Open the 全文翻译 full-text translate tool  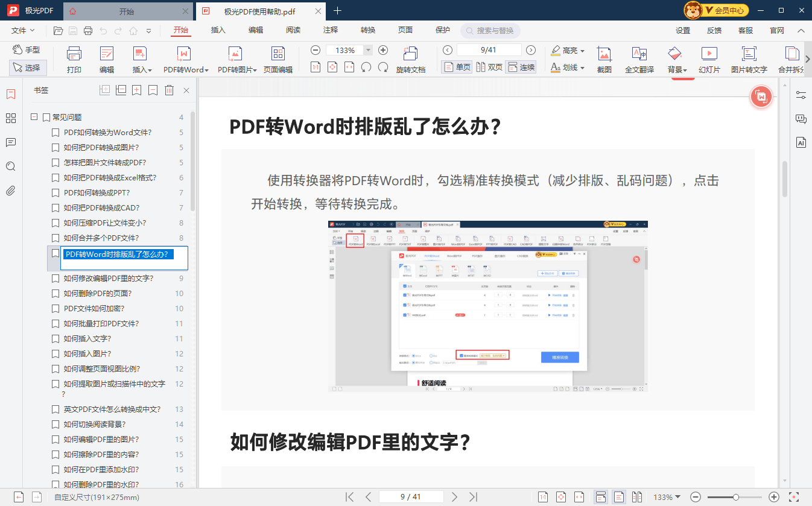(639, 59)
